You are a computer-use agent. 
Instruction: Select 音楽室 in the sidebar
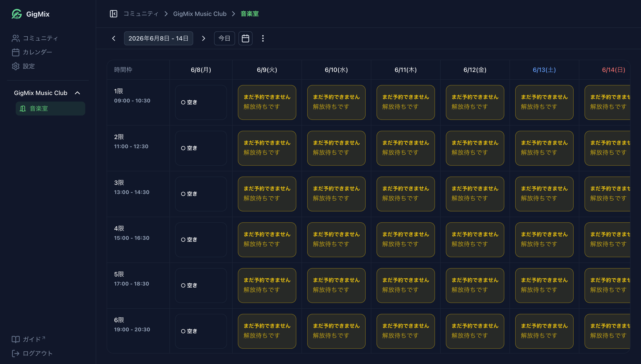(x=50, y=109)
